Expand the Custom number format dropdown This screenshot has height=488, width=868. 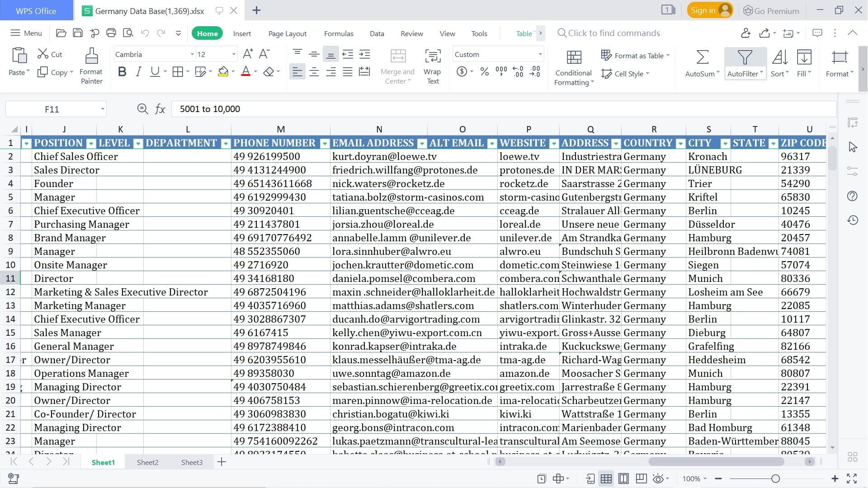coord(540,54)
